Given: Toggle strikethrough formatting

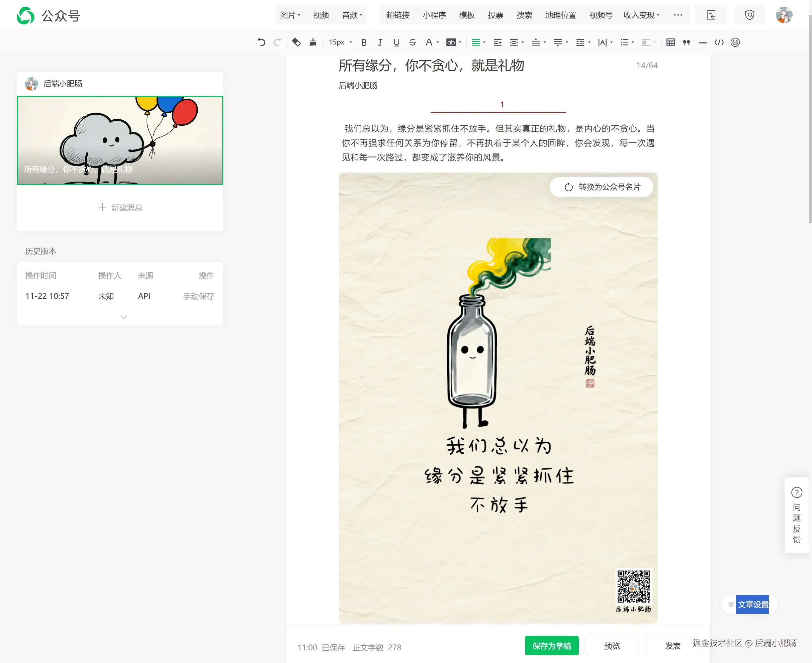Looking at the screenshot, I should 412,42.
